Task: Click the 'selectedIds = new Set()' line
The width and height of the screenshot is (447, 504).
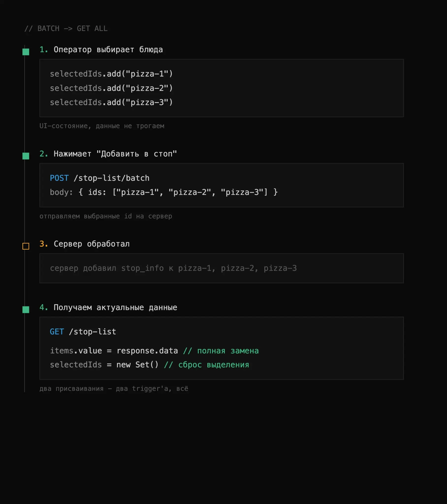Action: pos(104,365)
